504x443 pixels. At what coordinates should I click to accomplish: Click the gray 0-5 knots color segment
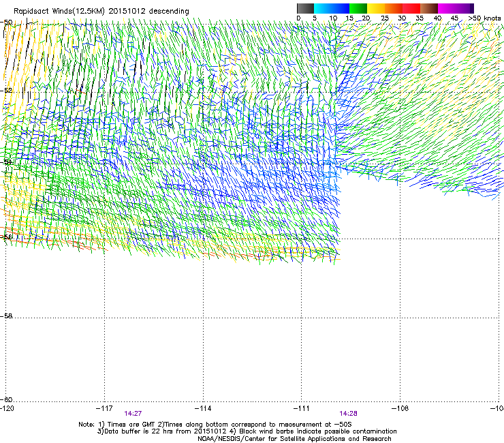(x=305, y=8)
